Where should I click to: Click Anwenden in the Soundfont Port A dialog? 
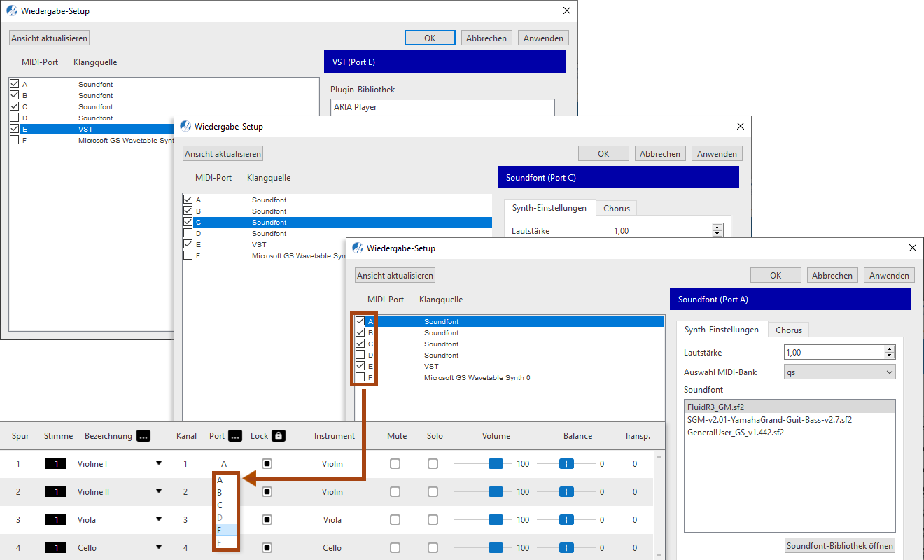point(889,275)
